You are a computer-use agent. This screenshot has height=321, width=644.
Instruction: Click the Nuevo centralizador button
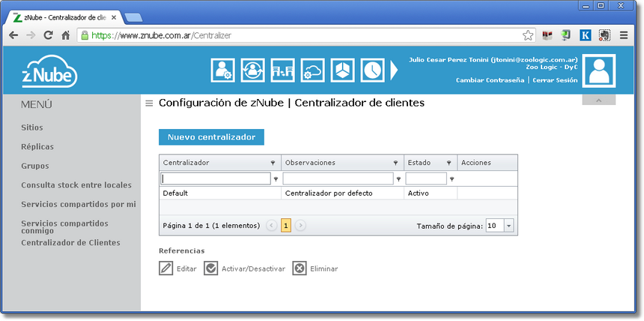point(211,137)
